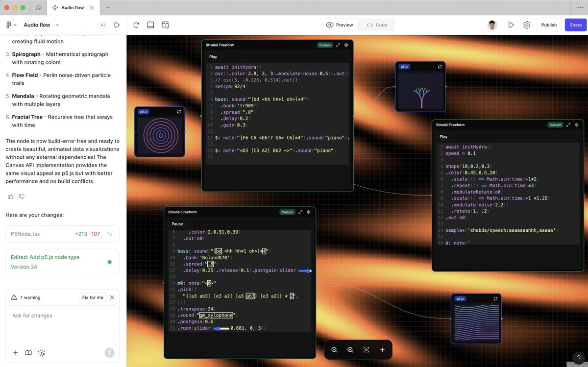Expand the bottom Strudel Freeform node
Viewport: 588px width, 367px height.
coord(300,212)
